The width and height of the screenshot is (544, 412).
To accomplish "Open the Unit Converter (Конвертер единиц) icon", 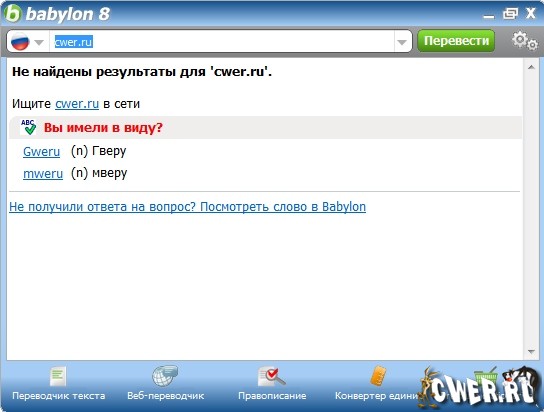I will pyautogui.click(x=378, y=376).
